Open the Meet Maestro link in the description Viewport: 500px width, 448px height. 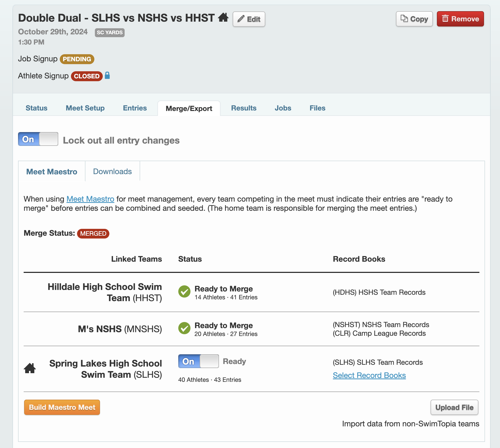tap(90, 199)
